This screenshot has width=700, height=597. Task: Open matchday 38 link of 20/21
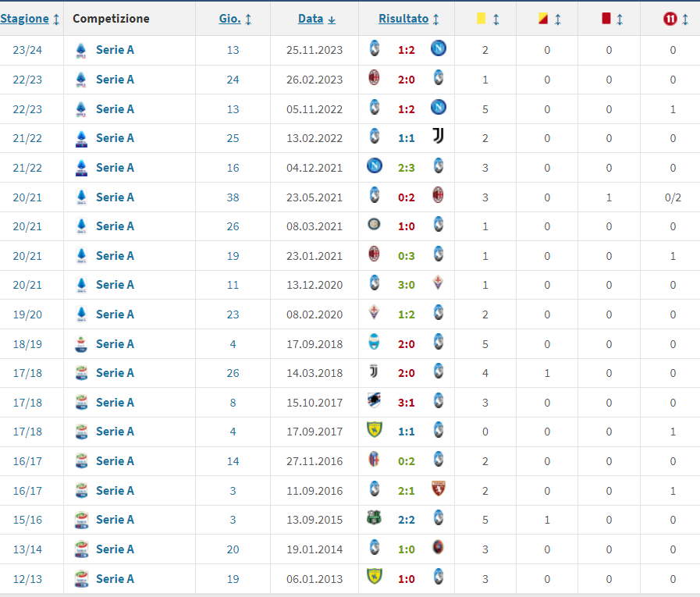point(233,197)
